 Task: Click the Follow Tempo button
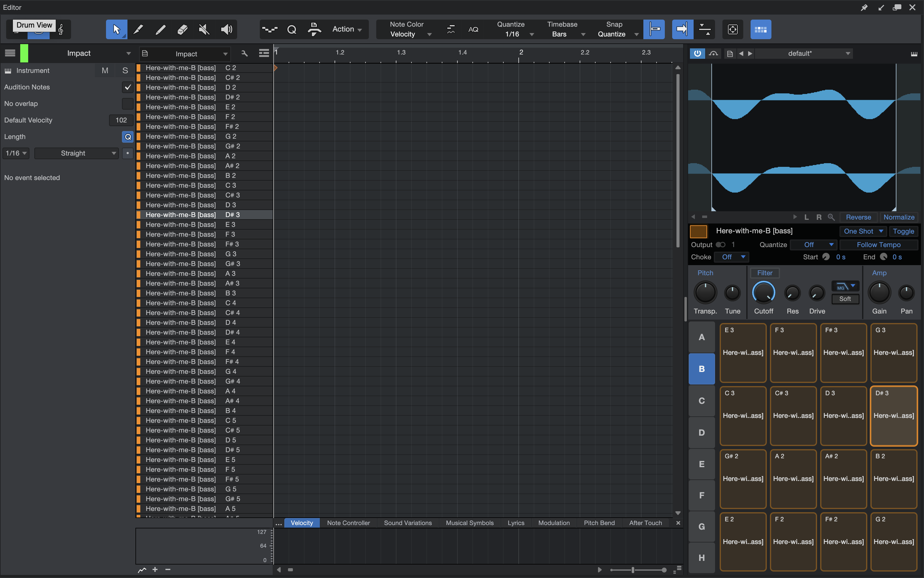878,245
